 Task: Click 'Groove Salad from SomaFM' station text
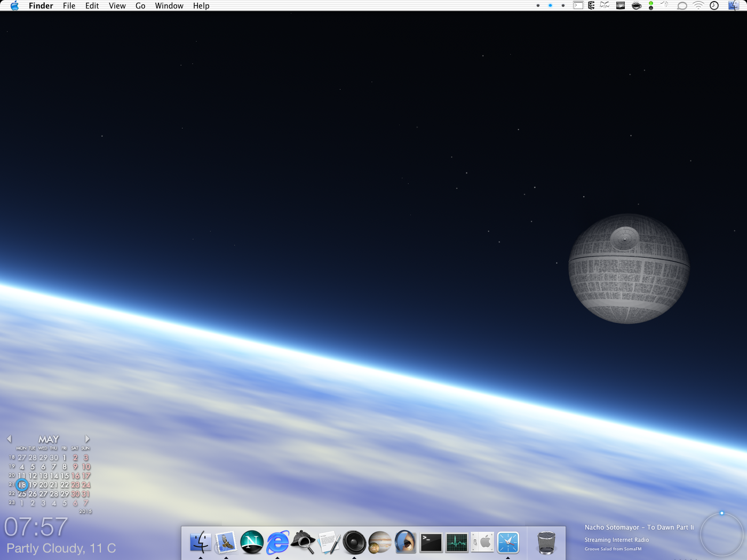pos(613,549)
